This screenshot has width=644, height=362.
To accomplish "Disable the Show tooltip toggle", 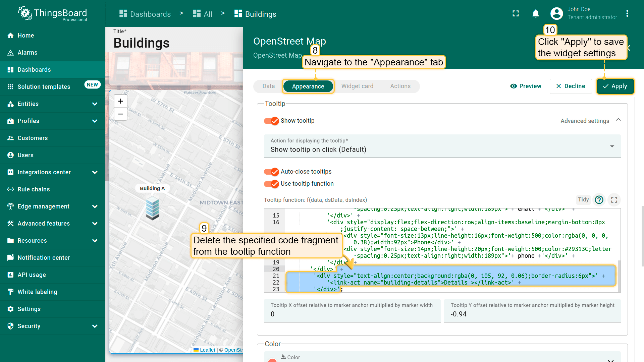I will 271,121.
